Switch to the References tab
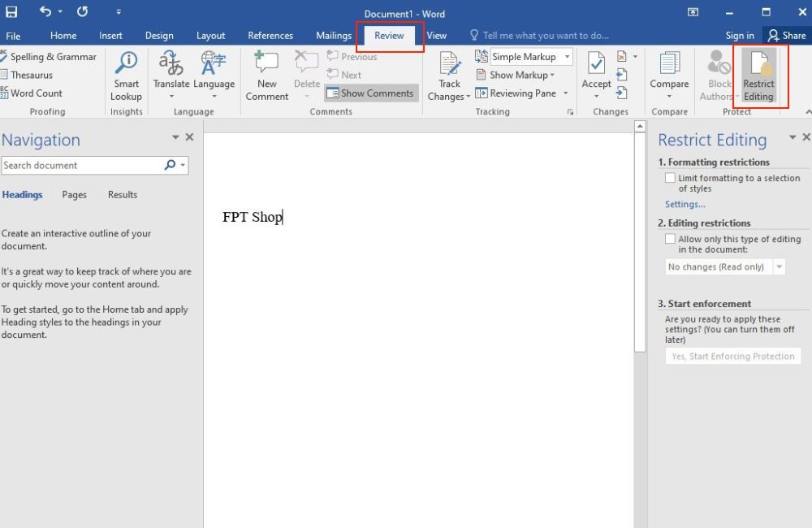 (x=270, y=35)
